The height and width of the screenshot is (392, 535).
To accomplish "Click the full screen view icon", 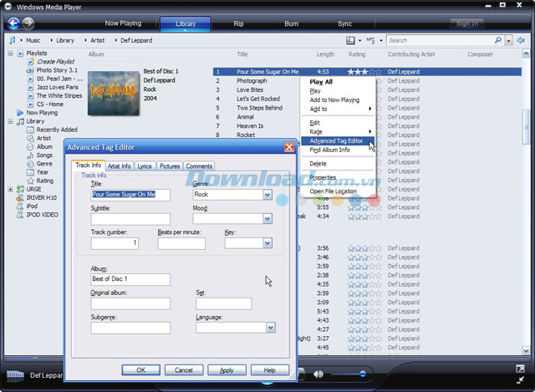I will tap(520, 369).
